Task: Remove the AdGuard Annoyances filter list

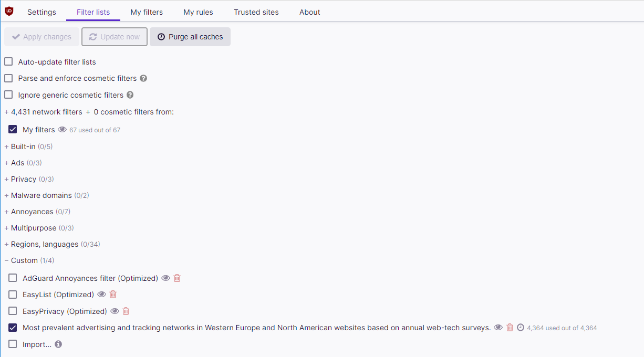Action: point(177,278)
